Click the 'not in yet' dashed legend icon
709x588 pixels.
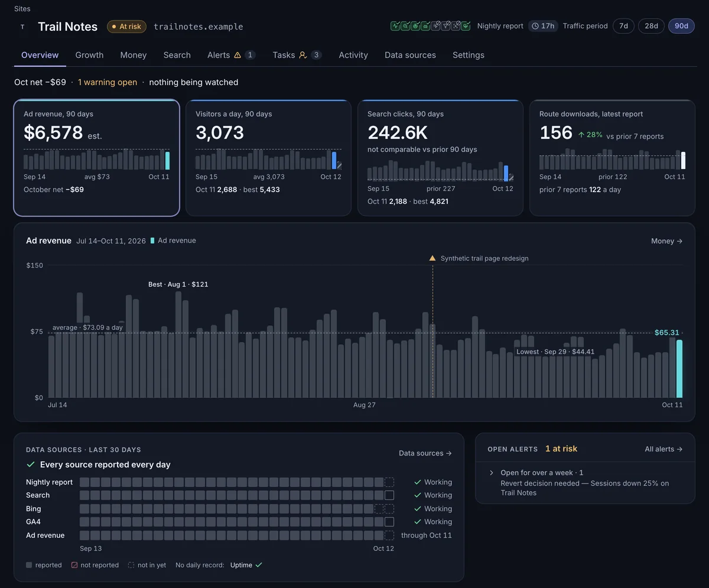pyautogui.click(x=131, y=565)
